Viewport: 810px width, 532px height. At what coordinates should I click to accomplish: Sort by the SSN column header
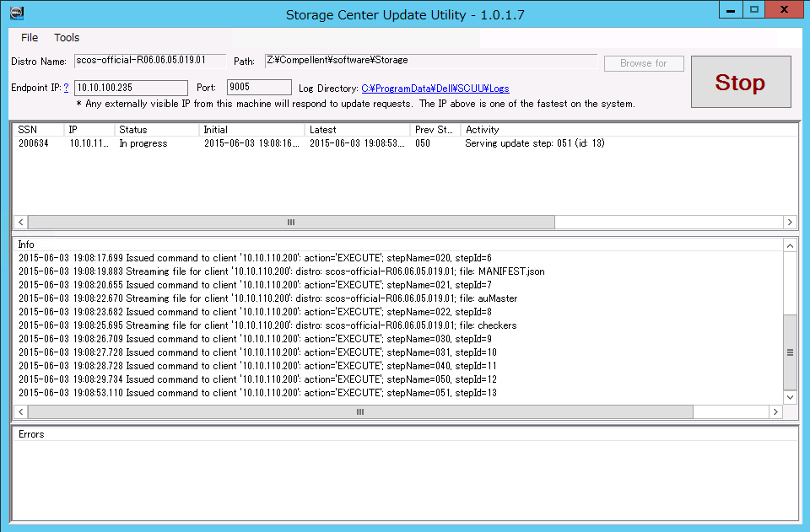38,130
